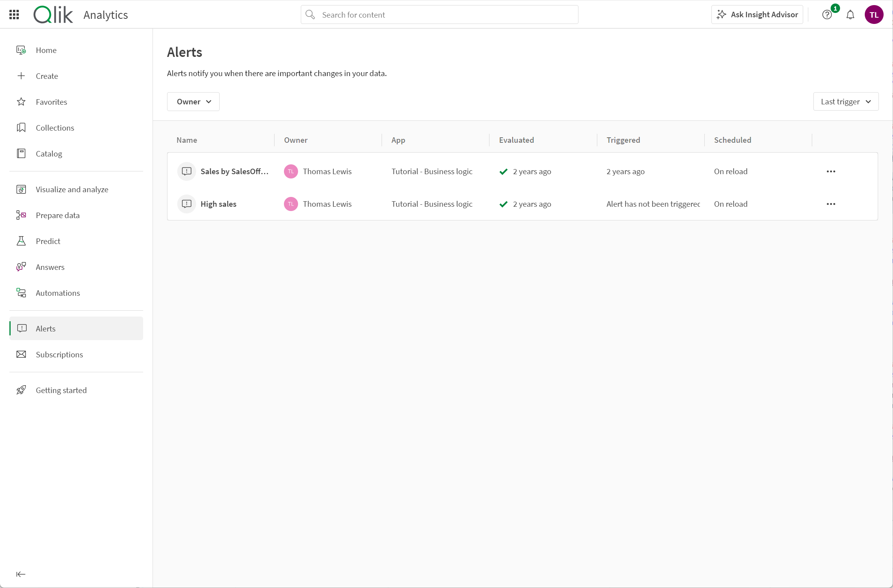Image resolution: width=893 pixels, height=588 pixels.
Task: Click the evaluated checkmark for High sales
Action: point(503,204)
